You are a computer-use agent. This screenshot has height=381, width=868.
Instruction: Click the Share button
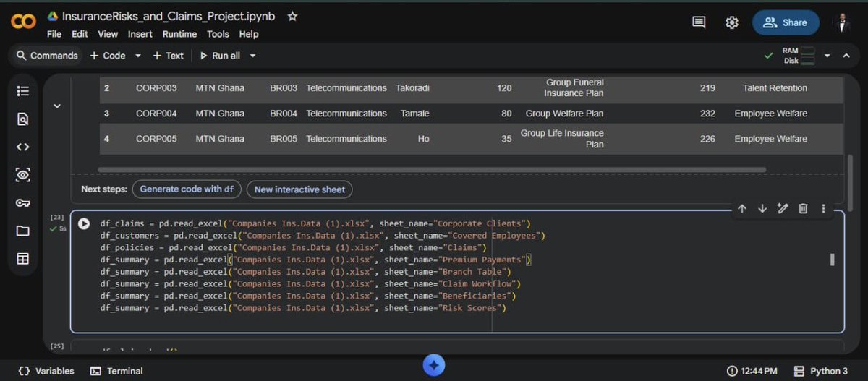tap(786, 22)
